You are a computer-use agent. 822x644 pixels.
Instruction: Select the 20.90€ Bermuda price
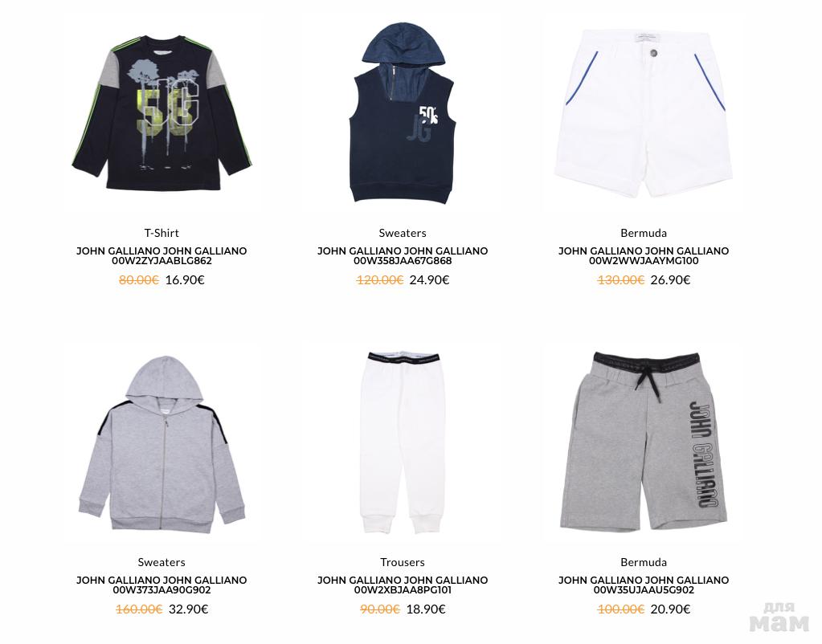[670, 609]
